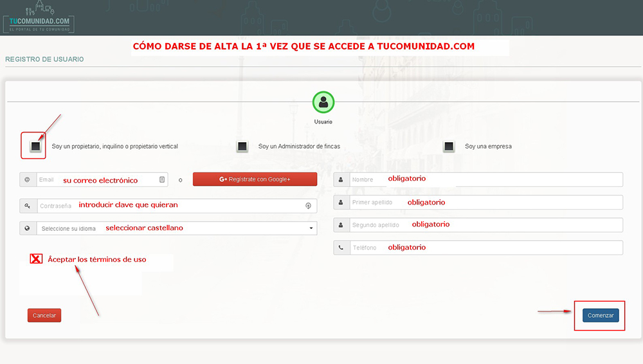This screenshot has width=643, height=364.
Task: Focus the Nombre input field
Action: click(486, 179)
